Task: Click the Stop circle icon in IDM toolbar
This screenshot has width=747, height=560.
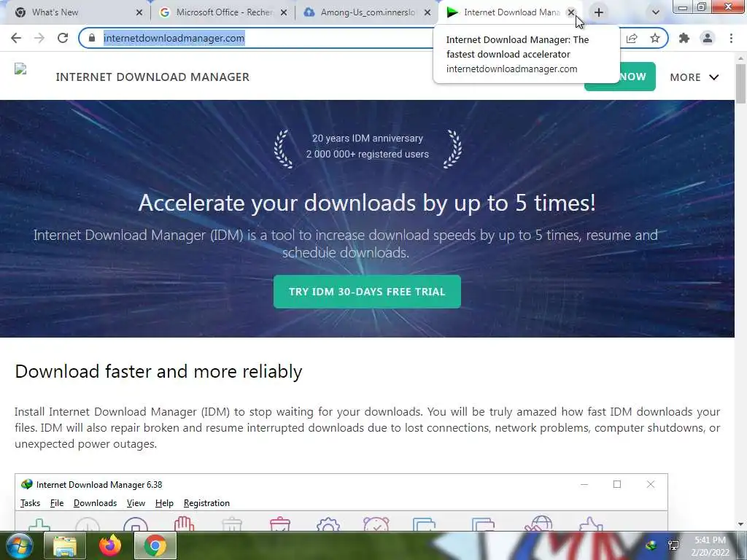Action: 136,524
